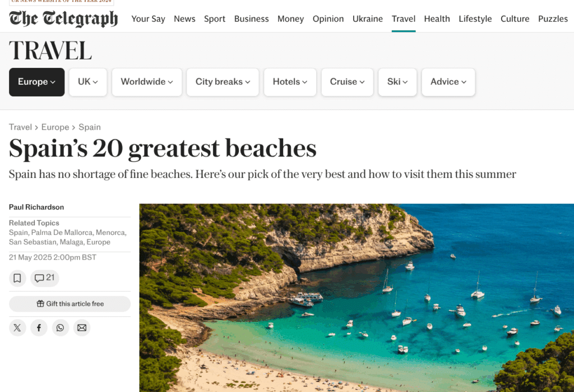The height and width of the screenshot is (392, 574).
Task: Share the article via WhatsApp
Action: [61, 328]
